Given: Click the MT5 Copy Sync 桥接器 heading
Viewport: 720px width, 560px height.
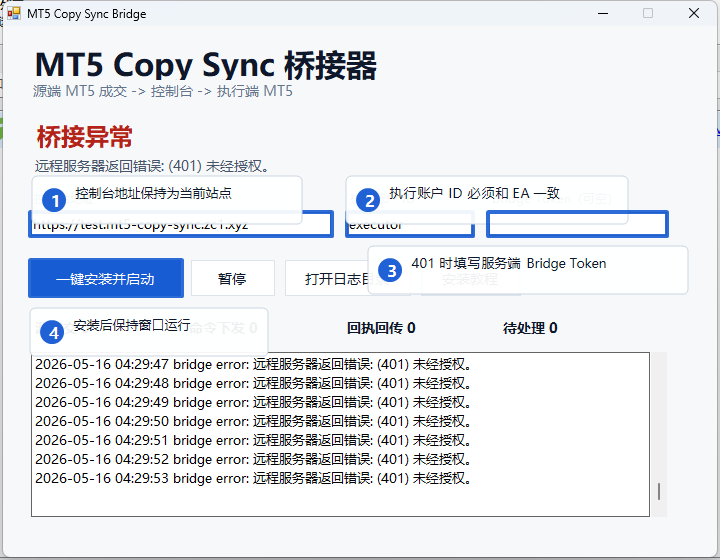Looking at the screenshot, I should click(x=206, y=65).
